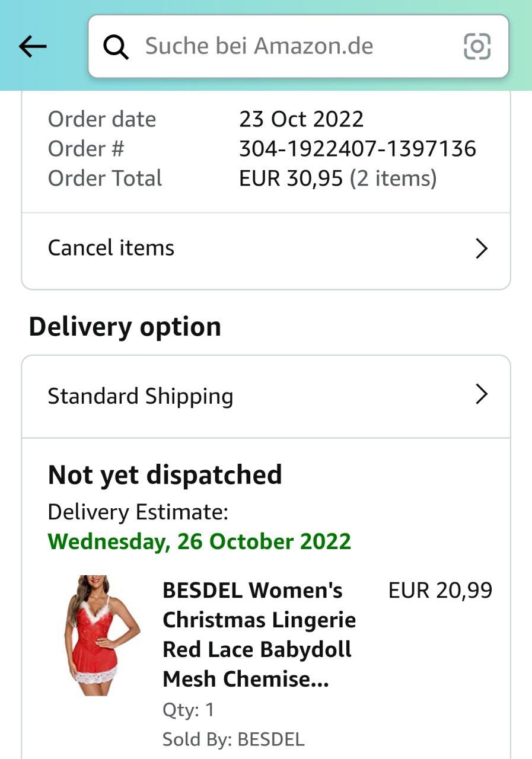The image size is (532, 759).
Task: Open the Standard Shipping option
Action: tap(266, 396)
